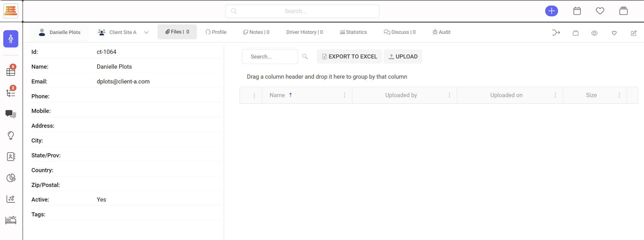Image resolution: width=644 pixels, height=240 pixels.
Task: Open the contacts address book sidebar icon
Action: tap(11, 157)
